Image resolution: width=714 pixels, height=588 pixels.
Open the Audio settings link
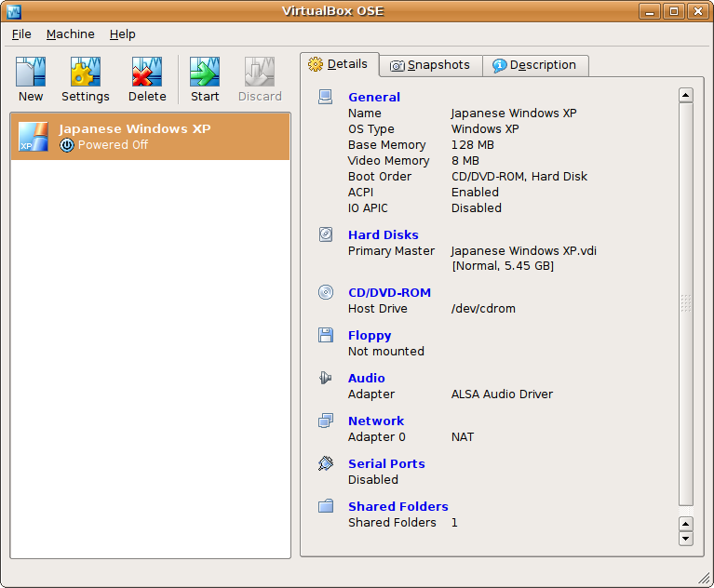[x=366, y=378]
